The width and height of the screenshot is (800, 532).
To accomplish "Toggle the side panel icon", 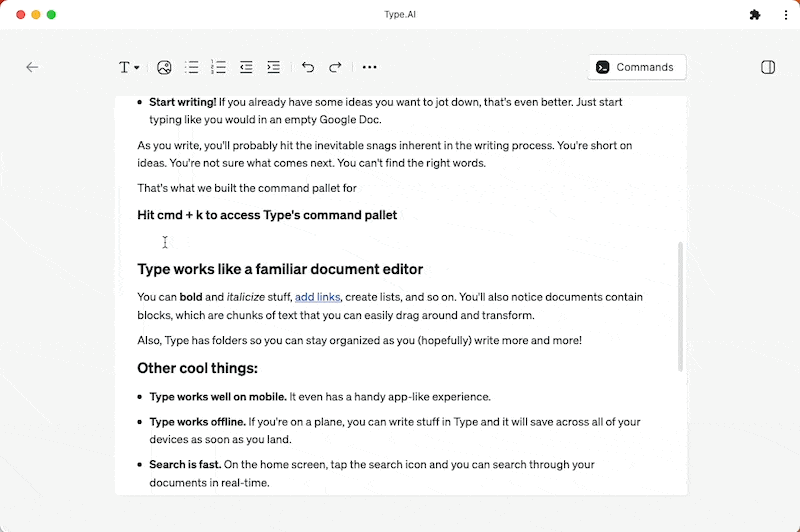I will [768, 67].
